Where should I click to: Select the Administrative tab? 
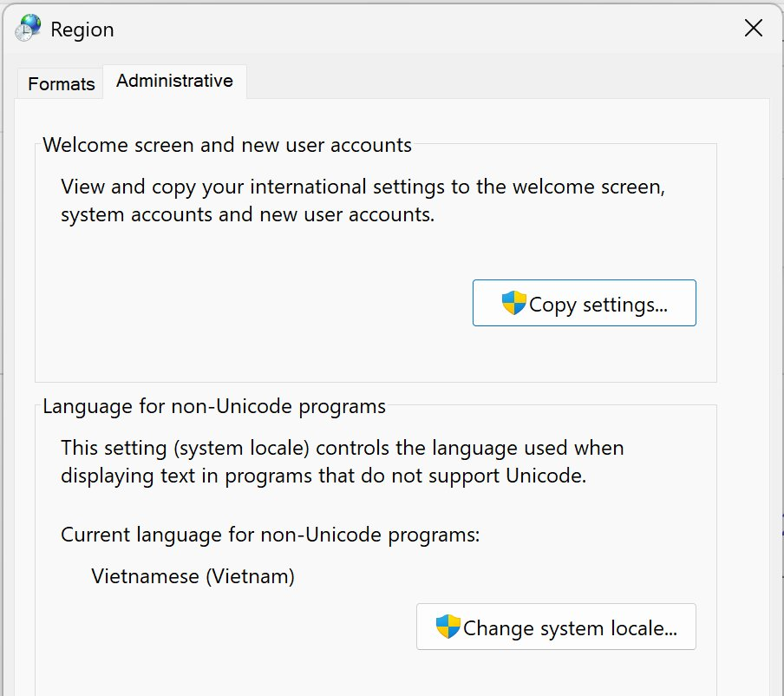(174, 81)
